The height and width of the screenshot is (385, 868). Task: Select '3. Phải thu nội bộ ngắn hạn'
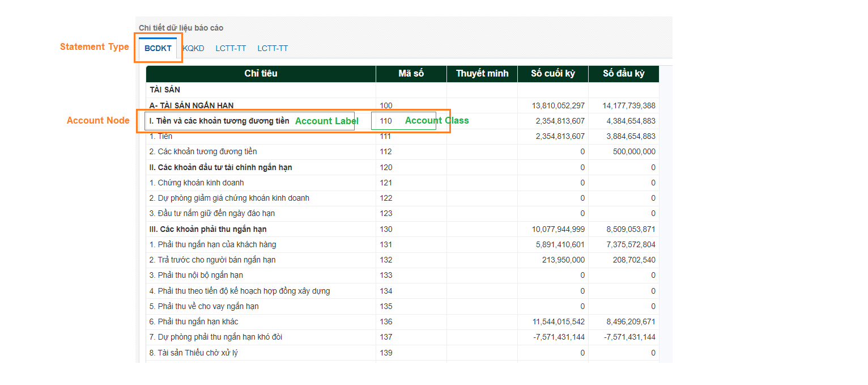coord(196,275)
